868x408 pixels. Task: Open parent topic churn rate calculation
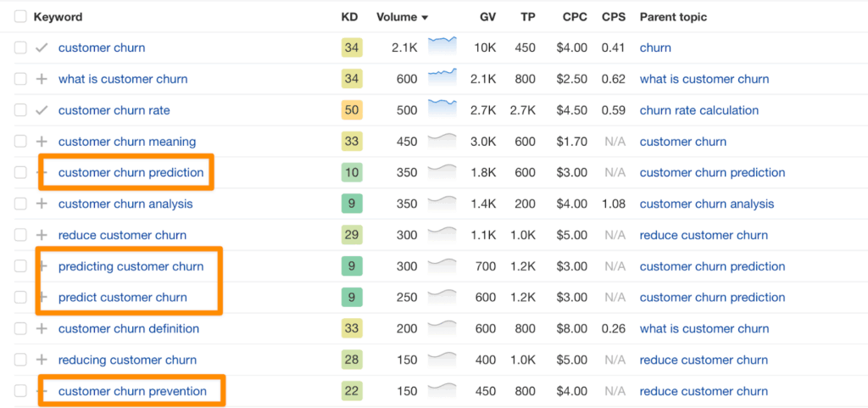699,110
